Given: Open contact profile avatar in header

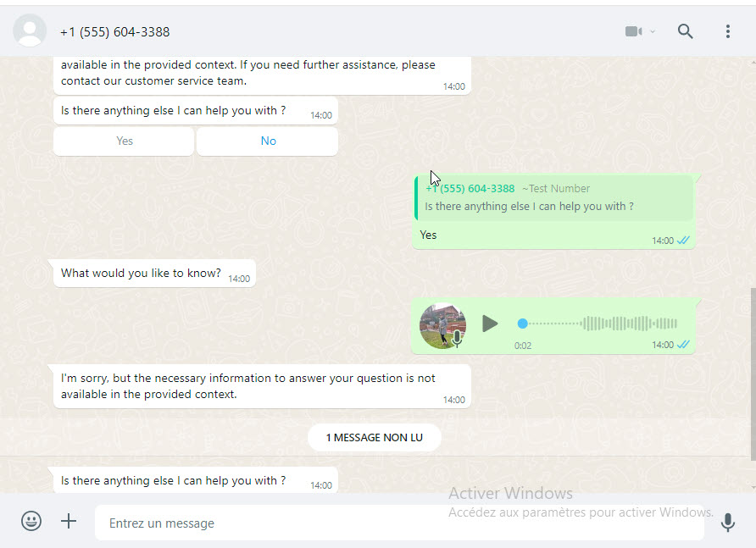Looking at the screenshot, I should coord(30,30).
